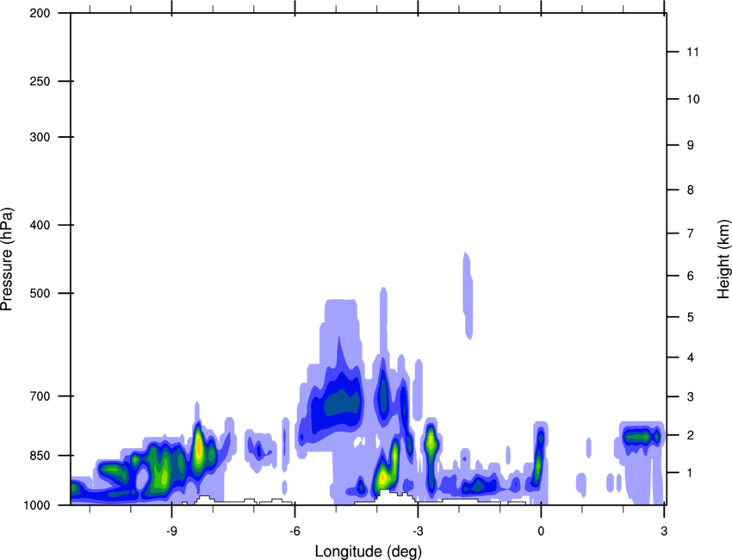732x560 pixels.
Task: Click the Pressure (hPa) axis title
Action: tap(7, 259)
